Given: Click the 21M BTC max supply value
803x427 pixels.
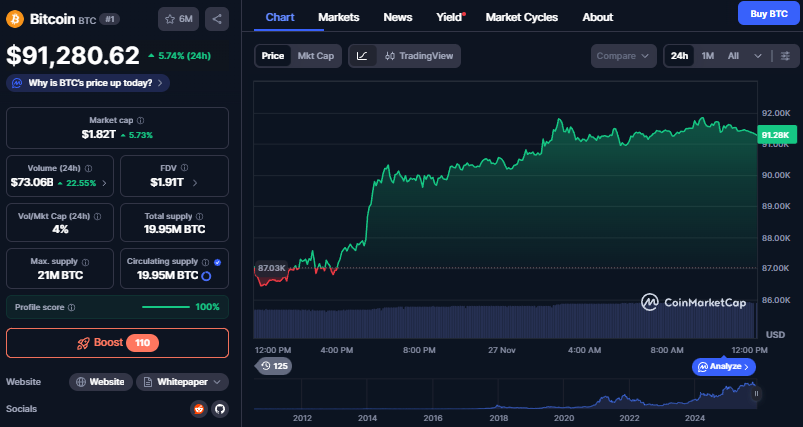Looking at the screenshot, I should (x=60, y=275).
